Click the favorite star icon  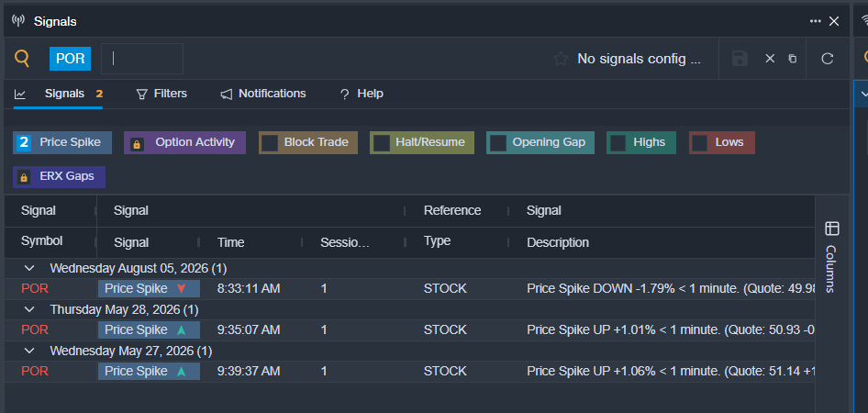(561, 59)
